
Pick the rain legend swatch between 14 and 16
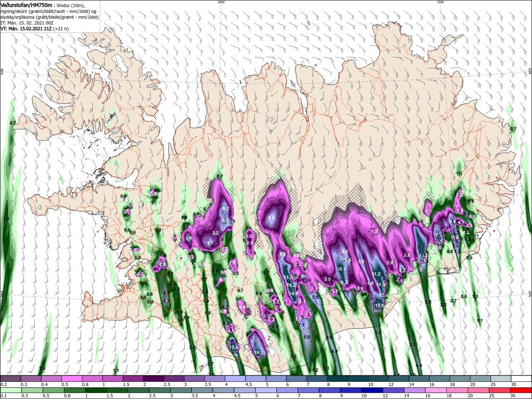(415, 390)
